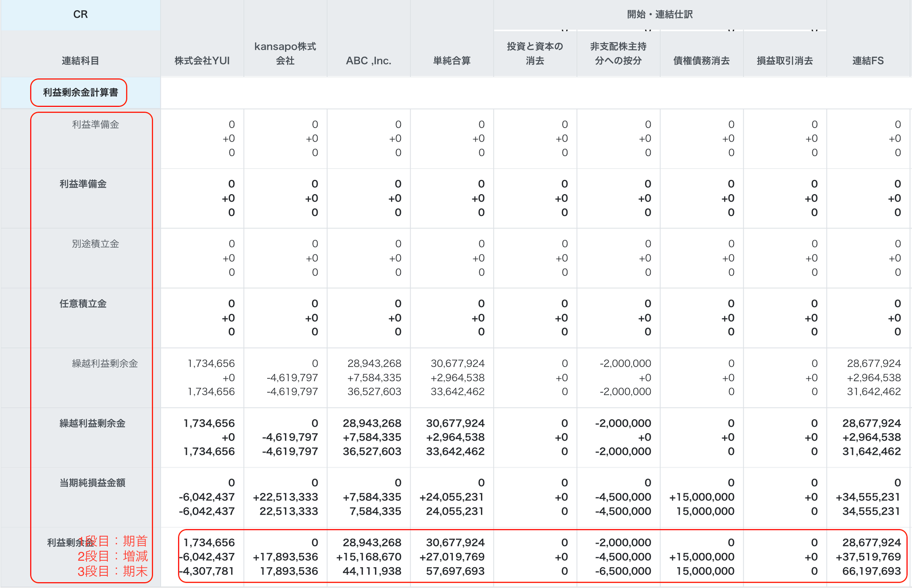Select the 株式会社YUI column header
Screen dimensions: 912x588
(x=202, y=61)
